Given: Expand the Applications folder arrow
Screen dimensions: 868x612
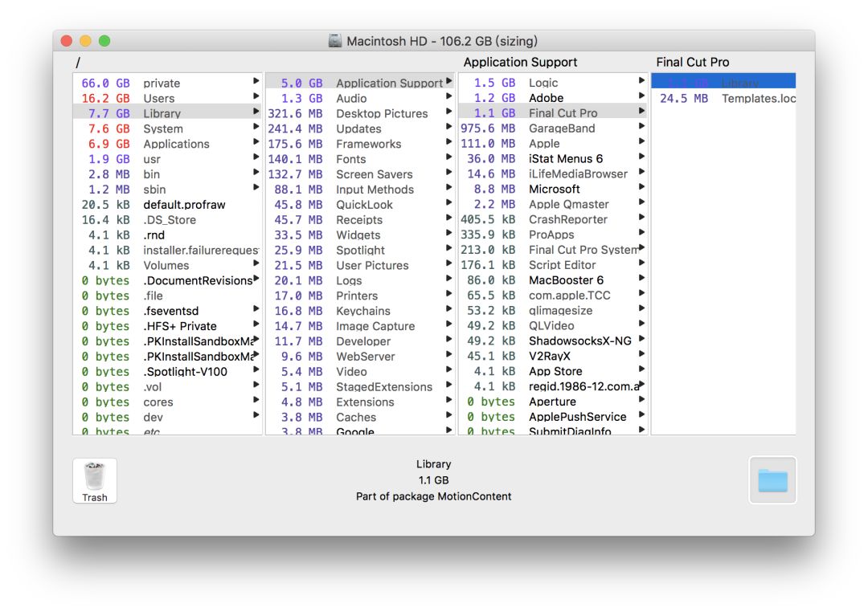Looking at the screenshot, I should [x=256, y=142].
